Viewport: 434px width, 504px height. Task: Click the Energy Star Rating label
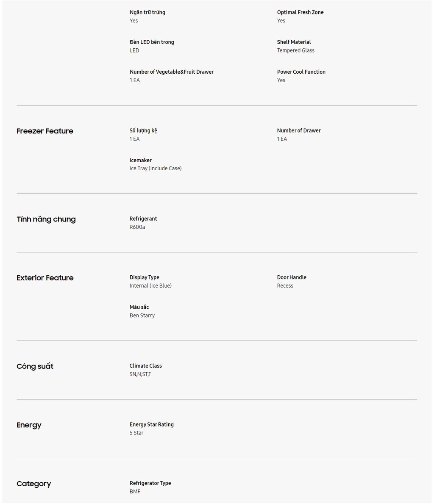[x=152, y=424]
